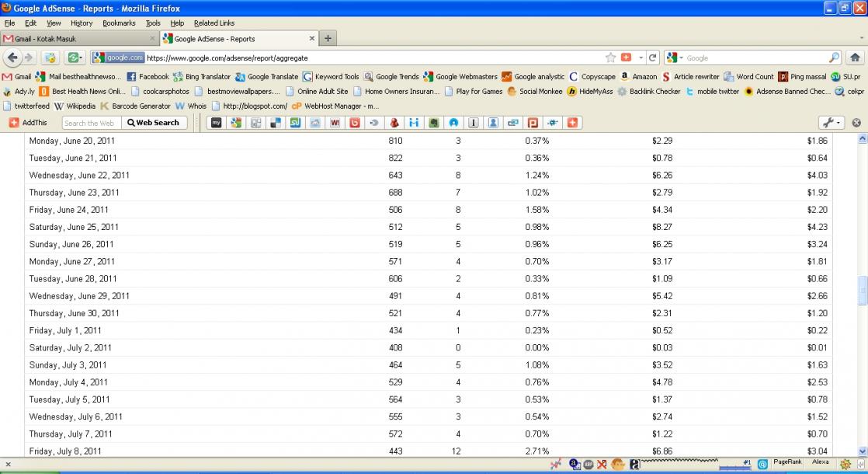Click the browser back arrow button
The image size is (868, 474).
[12, 58]
